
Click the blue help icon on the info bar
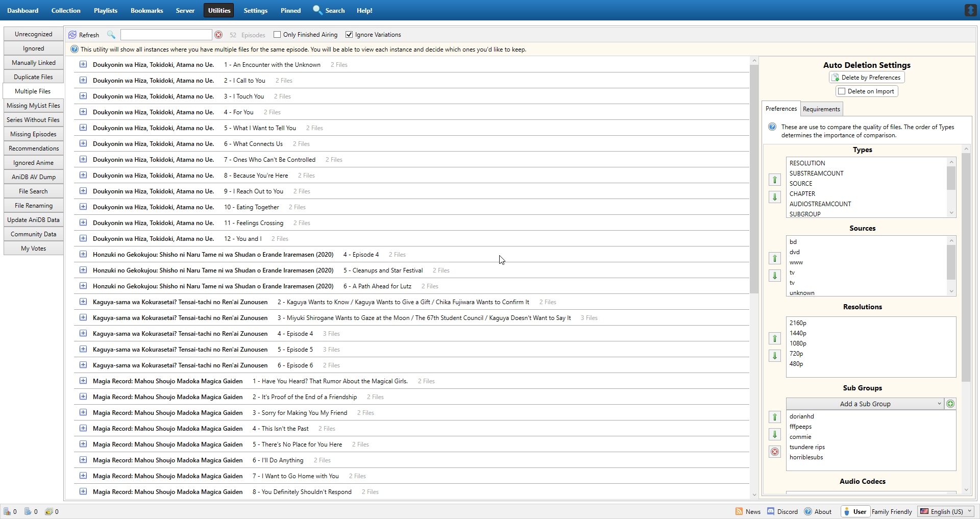[75, 50]
